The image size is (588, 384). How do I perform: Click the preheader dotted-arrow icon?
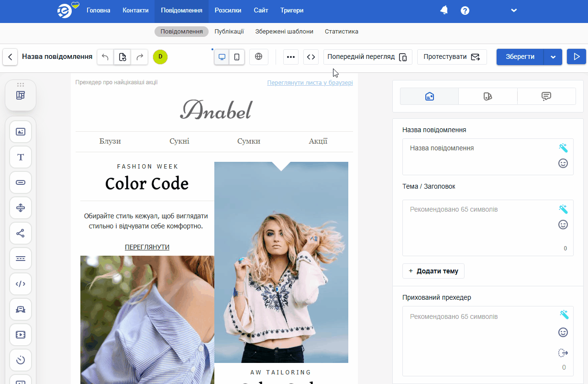563,353
